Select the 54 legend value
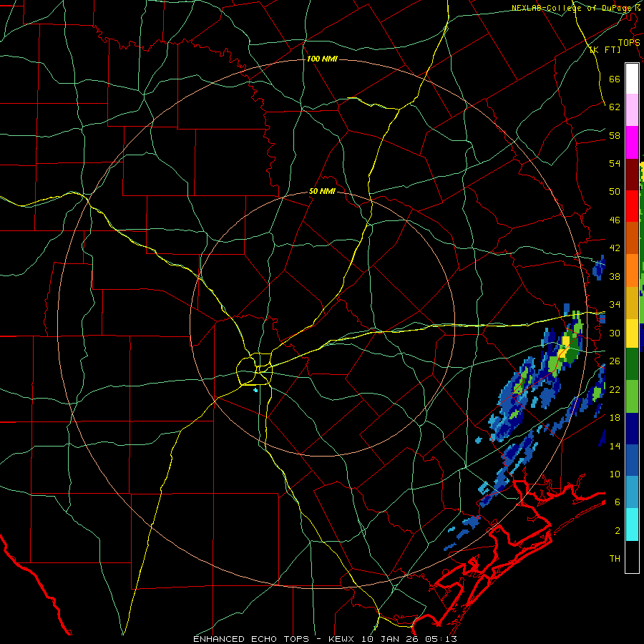Image resolution: width=644 pixels, height=644 pixels. [x=615, y=163]
